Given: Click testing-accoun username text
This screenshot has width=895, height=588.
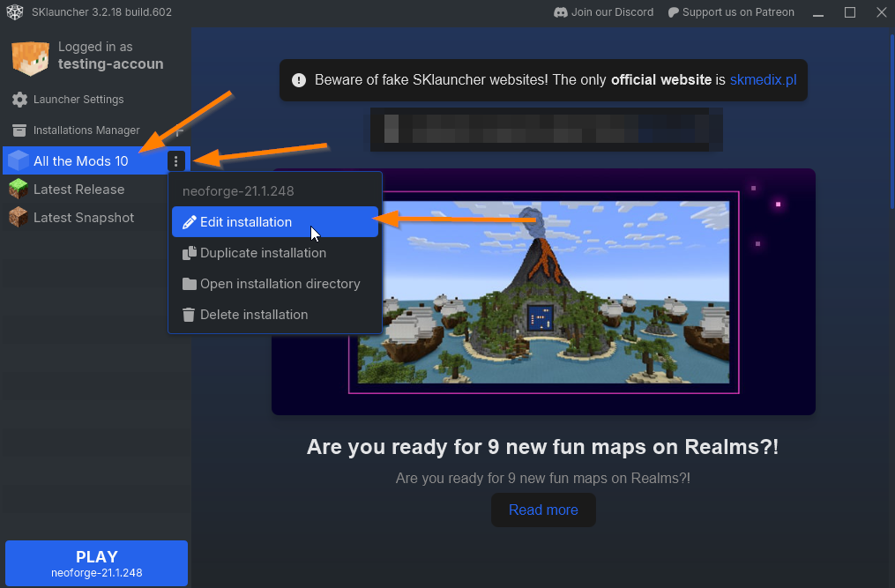Looking at the screenshot, I should pyautogui.click(x=111, y=64).
